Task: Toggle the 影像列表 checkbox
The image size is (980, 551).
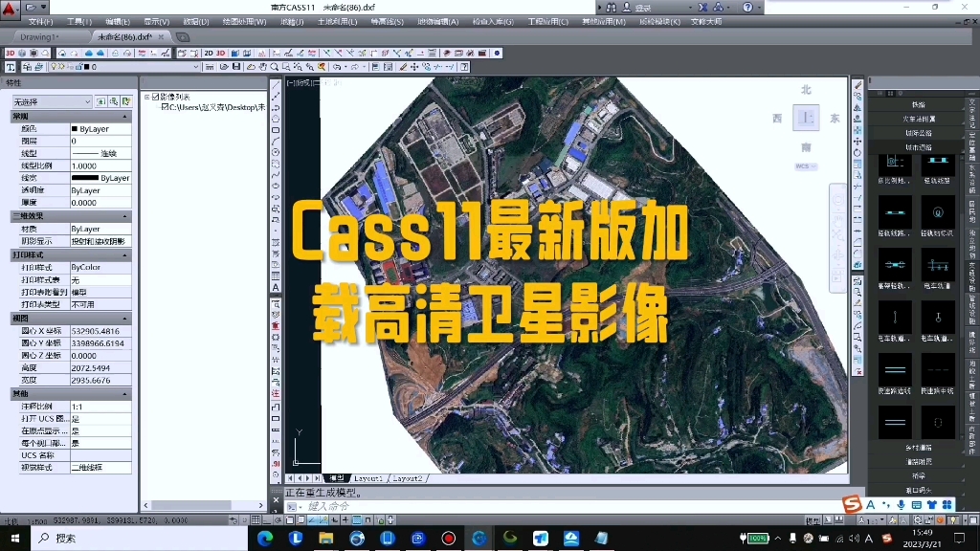Action: [156, 97]
